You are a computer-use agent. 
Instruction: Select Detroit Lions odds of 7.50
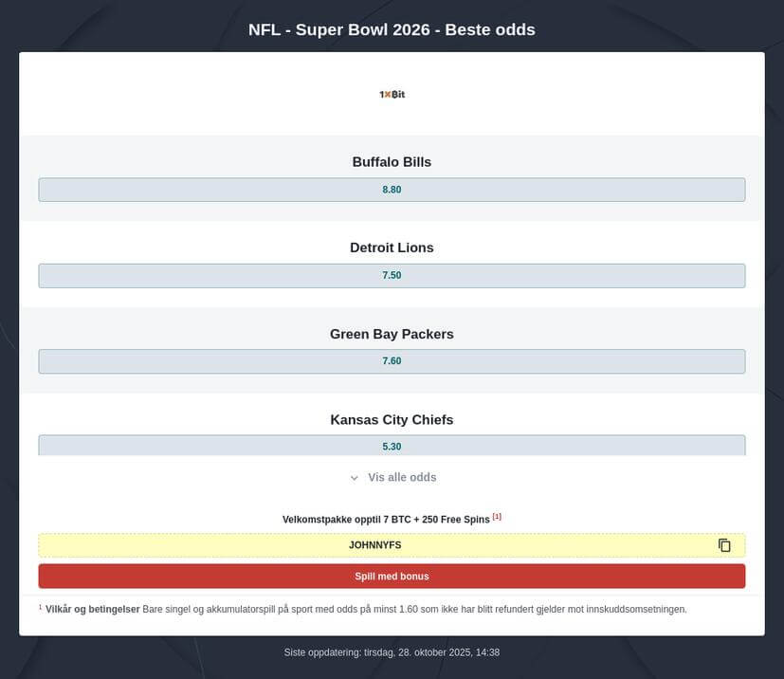pyautogui.click(x=392, y=275)
